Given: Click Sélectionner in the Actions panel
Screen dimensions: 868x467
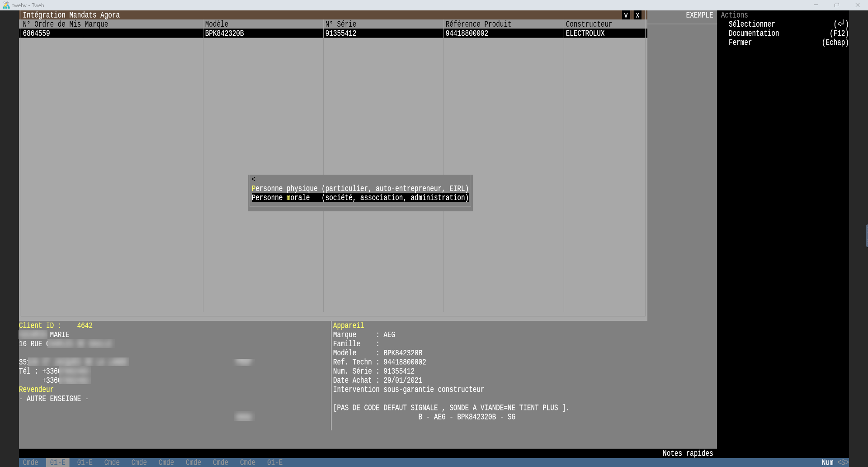Looking at the screenshot, I should (x=751, y=24).
